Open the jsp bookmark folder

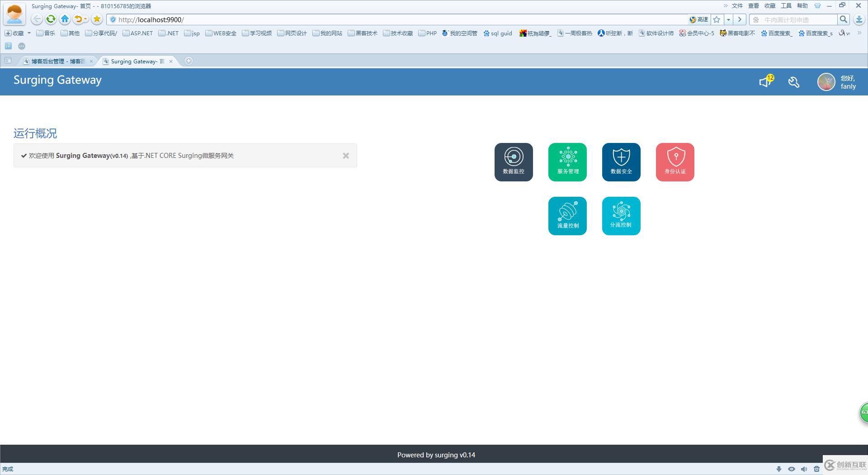pos(192,33)
